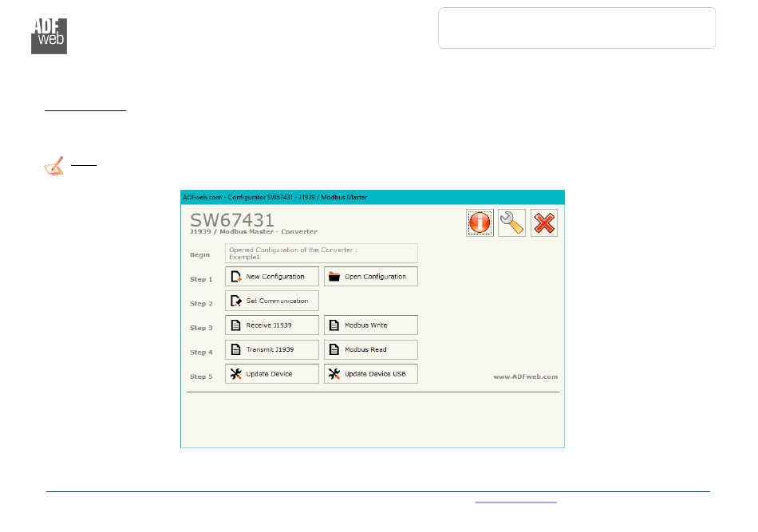Create a New Configuration
This screenshot has width=758, height=532.
(271, 277)
